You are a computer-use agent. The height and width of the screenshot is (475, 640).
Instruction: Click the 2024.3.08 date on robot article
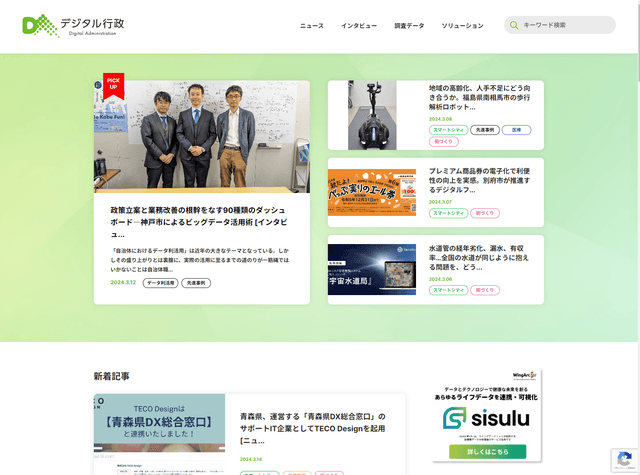[x=440, y=119]
